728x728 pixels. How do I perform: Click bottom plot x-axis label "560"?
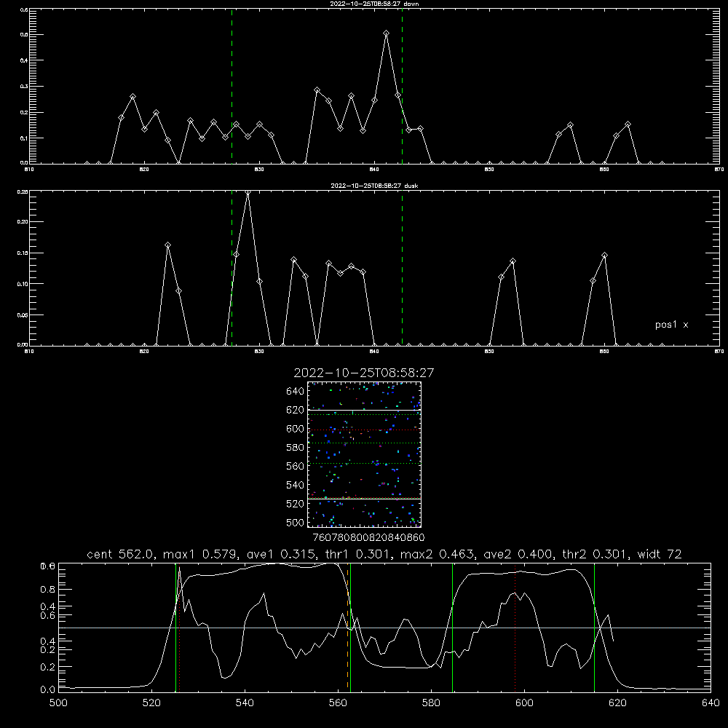[x=338, y=703]
